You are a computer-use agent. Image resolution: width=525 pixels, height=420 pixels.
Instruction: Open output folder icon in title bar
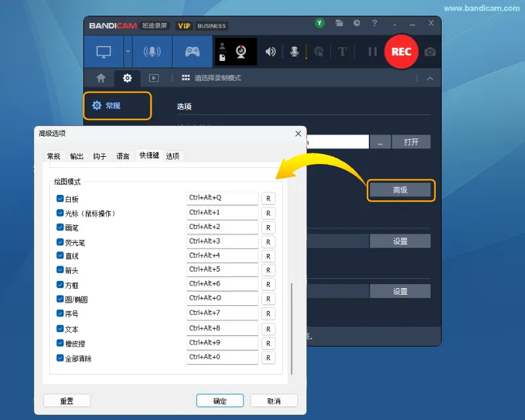tap(339, 23)
